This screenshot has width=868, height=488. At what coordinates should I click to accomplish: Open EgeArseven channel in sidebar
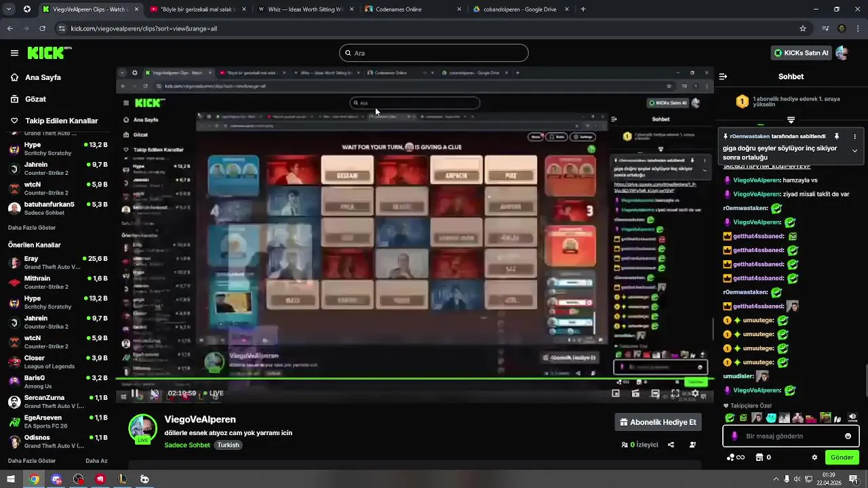click(58, 422)
